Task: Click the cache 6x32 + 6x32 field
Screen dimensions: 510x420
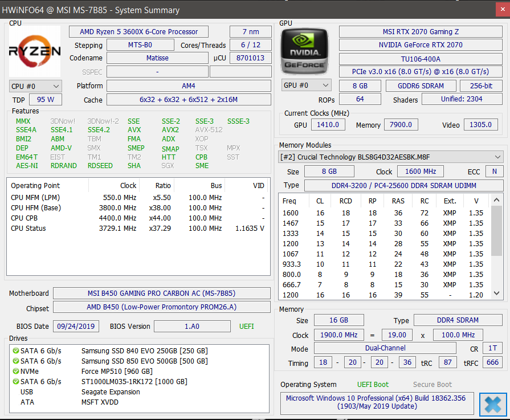Action: [189, 100]
